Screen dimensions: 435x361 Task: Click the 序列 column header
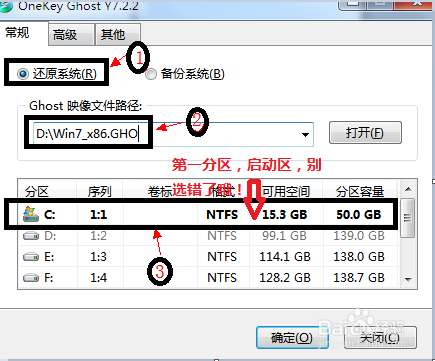point(100,191)
